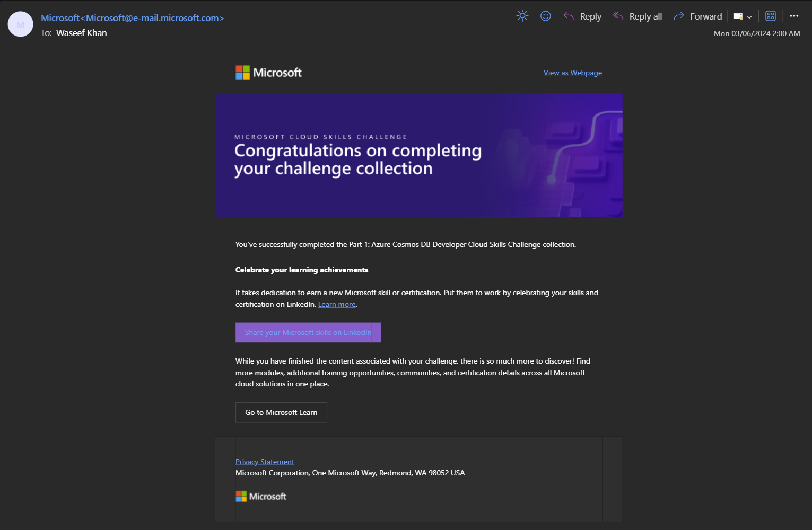The height and width of the screenshot is (530, 812).
Task: Open more actions ellipsis menu
Action: [794, 16]
